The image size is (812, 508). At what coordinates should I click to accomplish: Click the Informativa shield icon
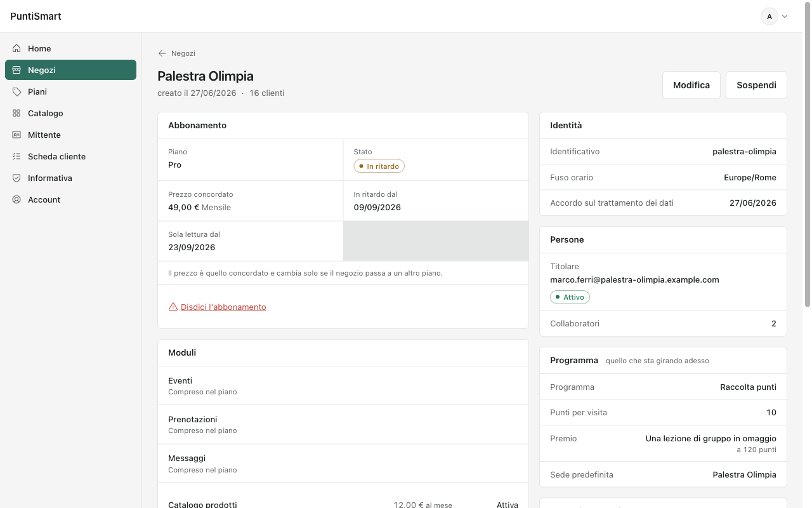16,178
